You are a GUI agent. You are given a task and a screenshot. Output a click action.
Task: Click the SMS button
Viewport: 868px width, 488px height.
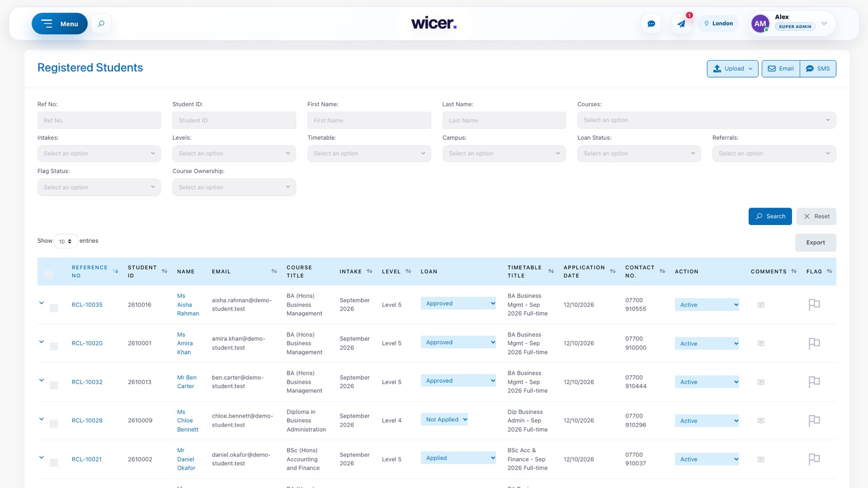pos(818,69)
